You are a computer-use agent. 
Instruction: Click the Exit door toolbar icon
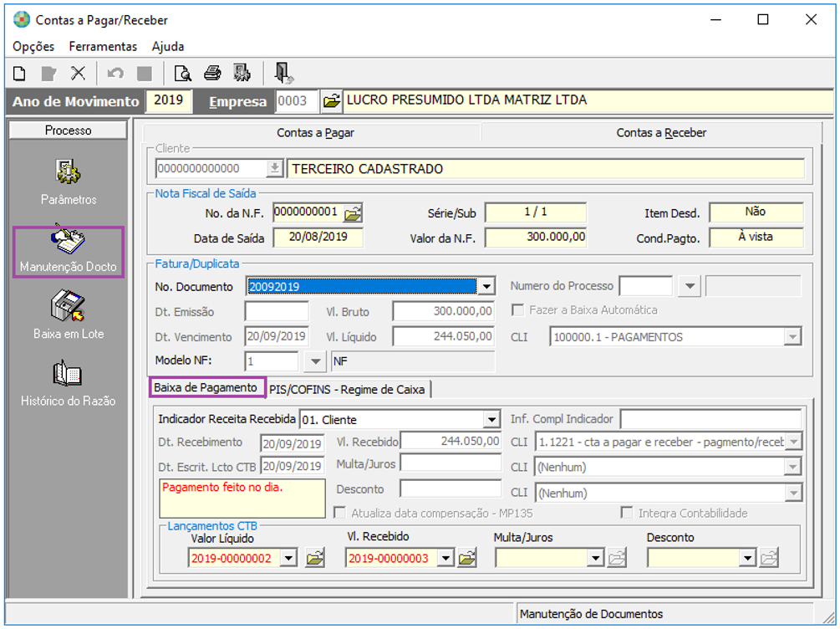pyautogui.click(x=283, y=74)
